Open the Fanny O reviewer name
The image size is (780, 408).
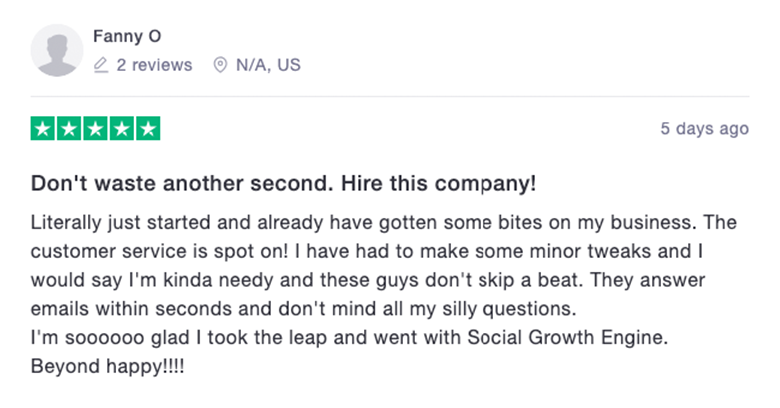pos(127,36)
